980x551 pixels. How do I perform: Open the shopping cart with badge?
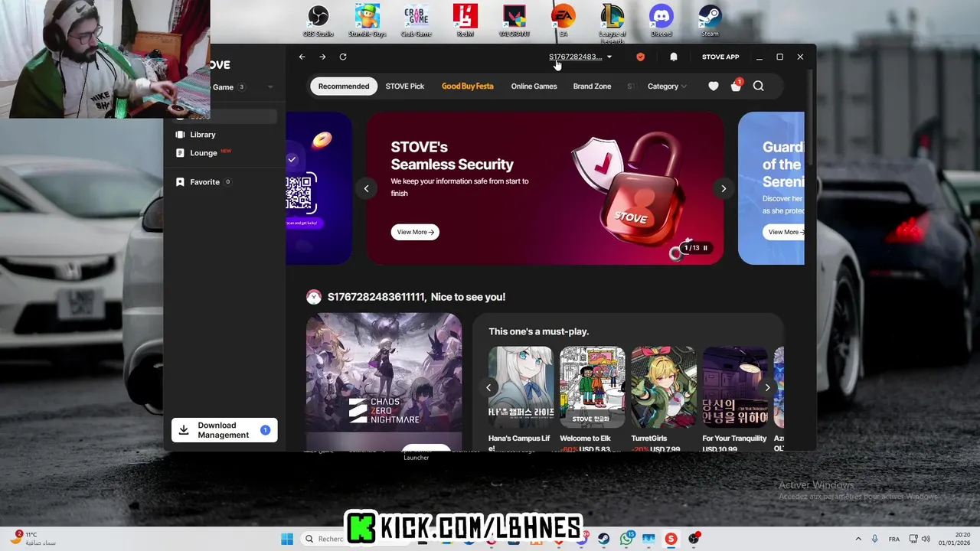737,86
